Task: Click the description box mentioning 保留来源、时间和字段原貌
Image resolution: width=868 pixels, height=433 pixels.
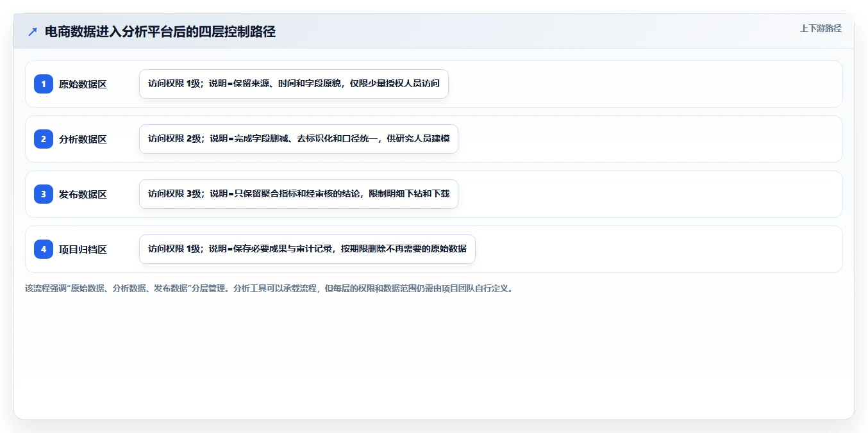Action: tap(294, 84)
